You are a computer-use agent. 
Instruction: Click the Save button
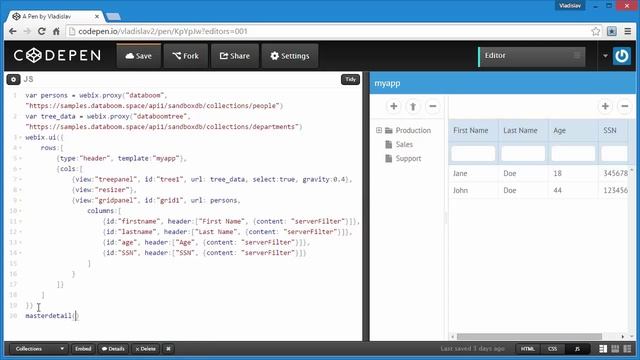tap(139, 56)
